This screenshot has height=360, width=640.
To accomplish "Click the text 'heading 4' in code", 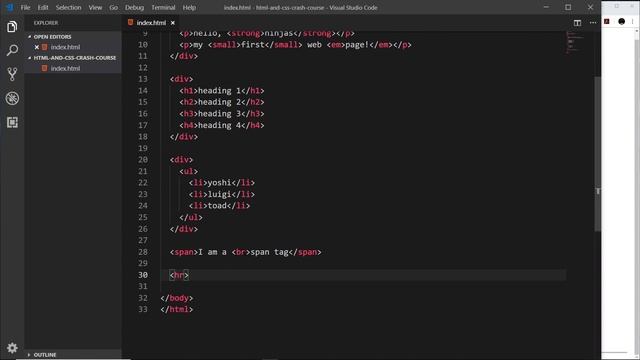I will click(x=219, y=125).
